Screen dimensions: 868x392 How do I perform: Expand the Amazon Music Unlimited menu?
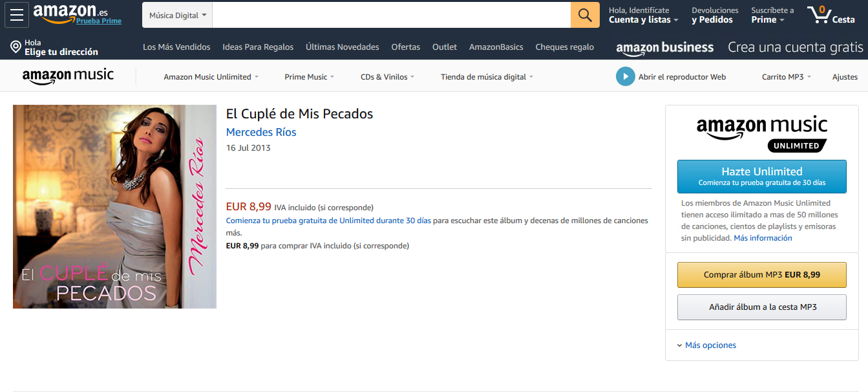[211, 77]
